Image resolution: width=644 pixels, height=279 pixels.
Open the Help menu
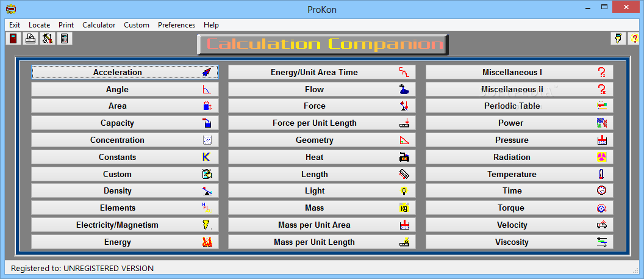pyautogui.click(x=211, y=25)
